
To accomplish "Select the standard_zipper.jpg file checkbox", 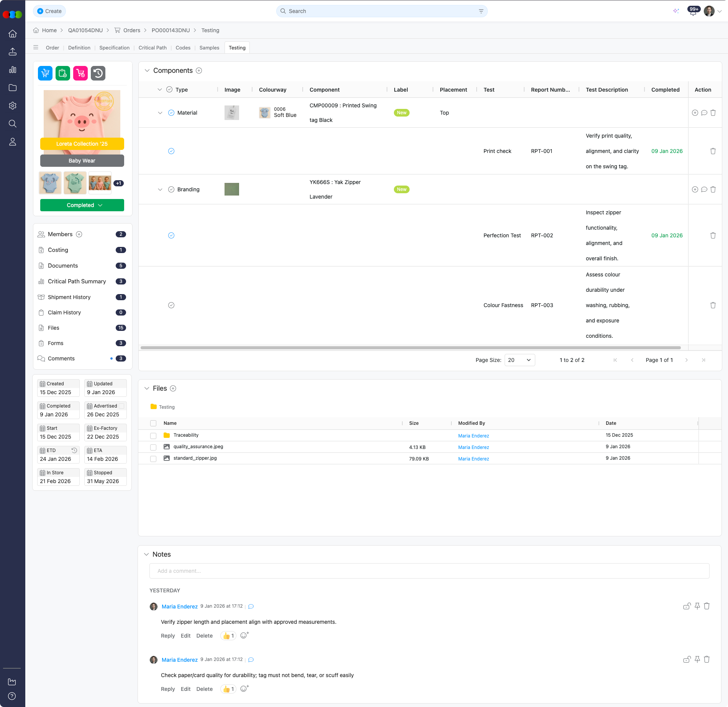I will (x=153, y=459).
